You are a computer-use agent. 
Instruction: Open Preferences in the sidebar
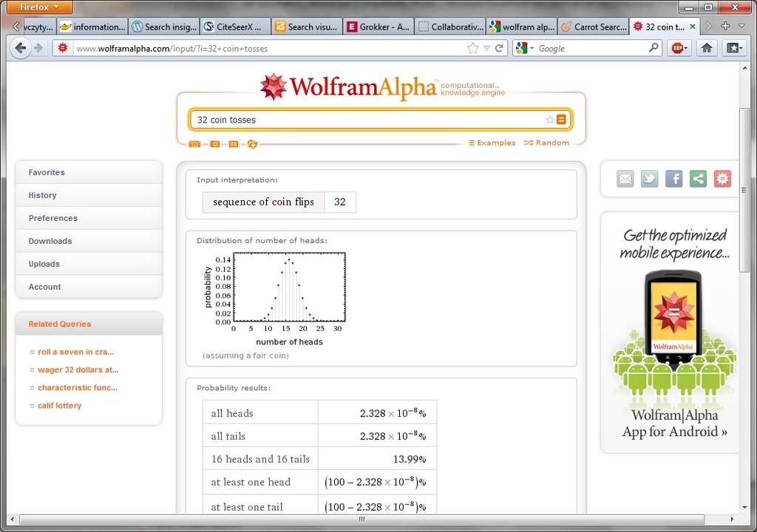89,218
